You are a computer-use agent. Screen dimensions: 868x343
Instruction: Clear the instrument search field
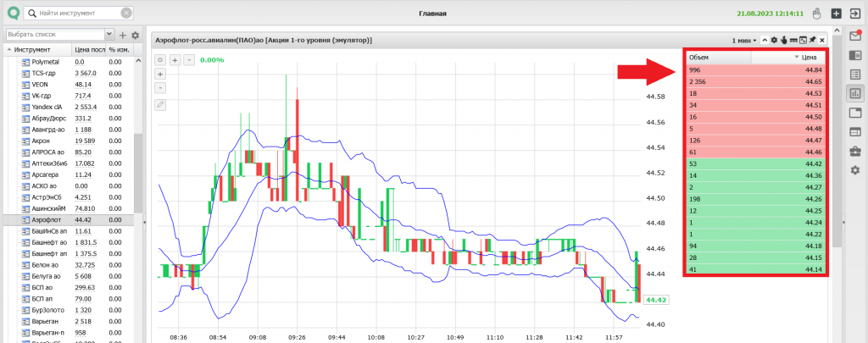(x=126, y=14)
